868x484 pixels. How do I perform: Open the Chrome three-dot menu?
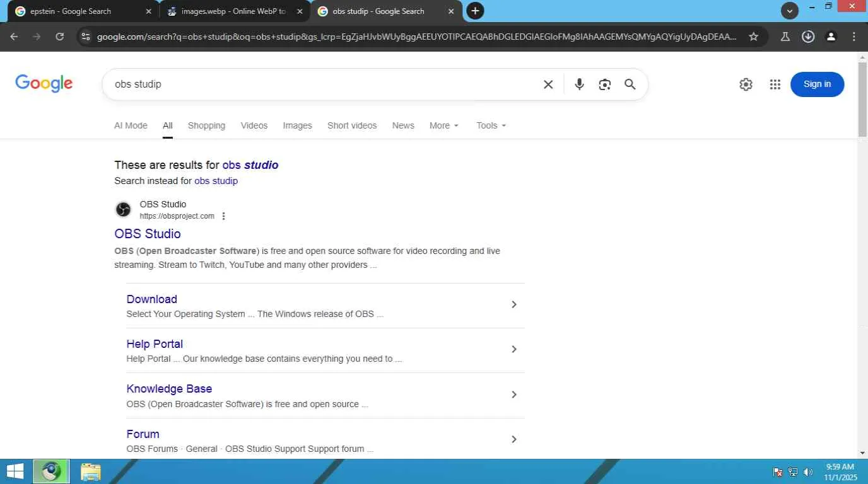pyautogui.click(x=854, y=37)
